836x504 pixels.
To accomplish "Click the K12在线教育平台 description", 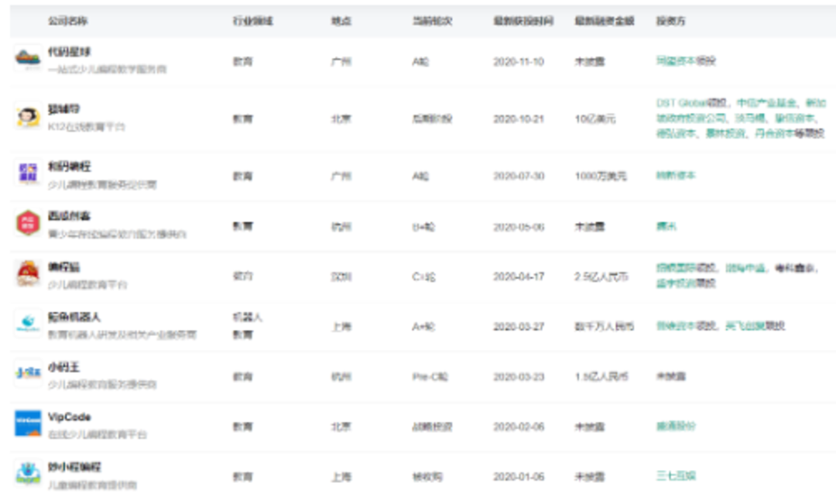I will [x=87, y=127].
